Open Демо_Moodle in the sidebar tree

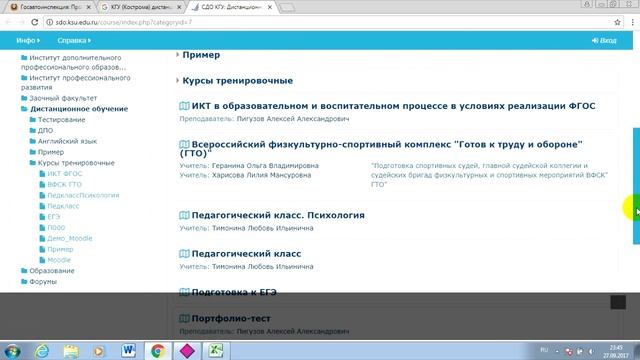pyautogui.click(x=70, y=238)
